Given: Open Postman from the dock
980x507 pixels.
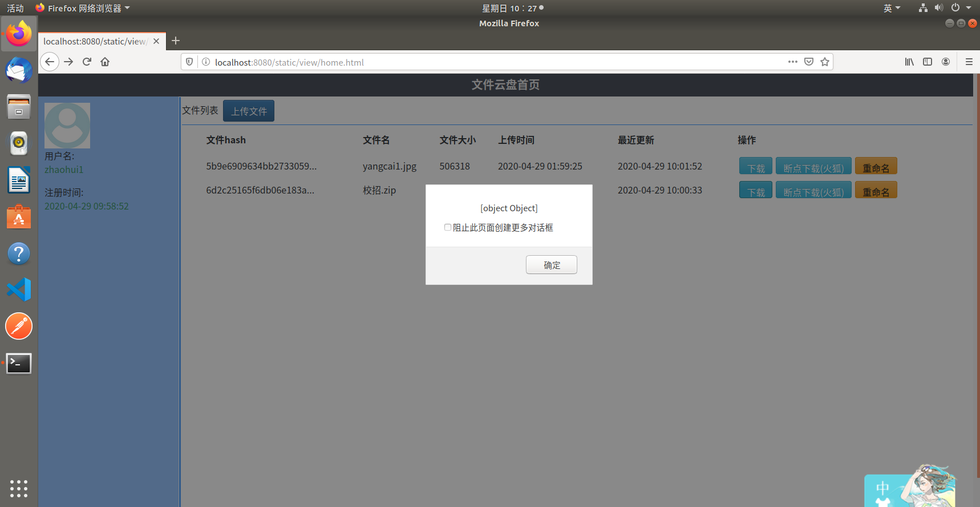Looking at the screenshot, I should point(19,326).
